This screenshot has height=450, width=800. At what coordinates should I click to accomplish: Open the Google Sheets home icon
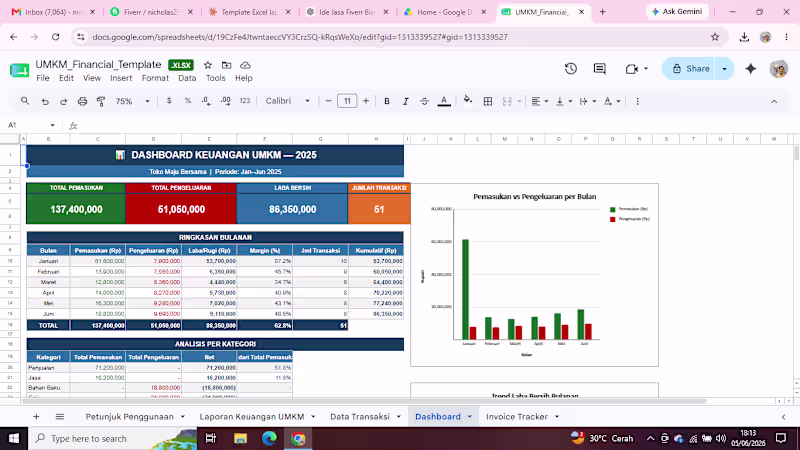(19, 70)
